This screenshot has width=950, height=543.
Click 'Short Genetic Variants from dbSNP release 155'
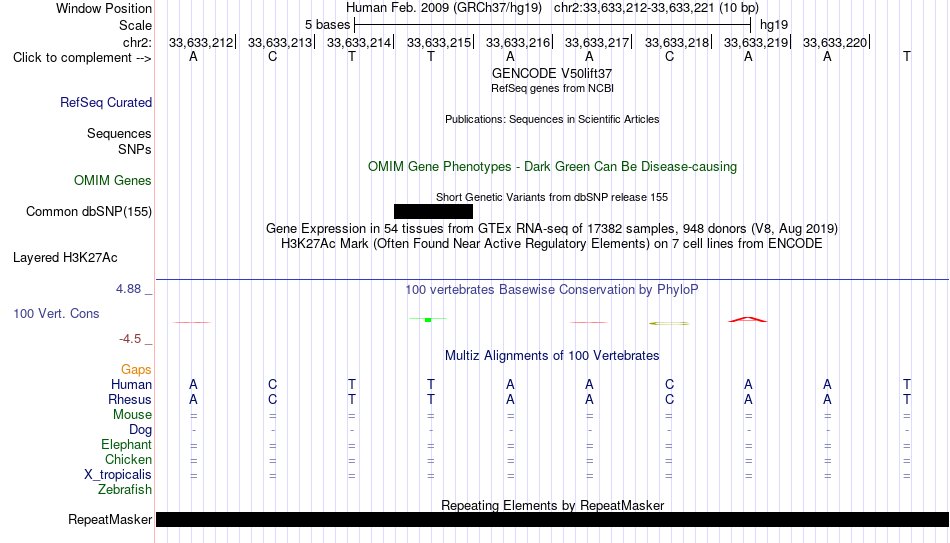[x=552, y=197]
